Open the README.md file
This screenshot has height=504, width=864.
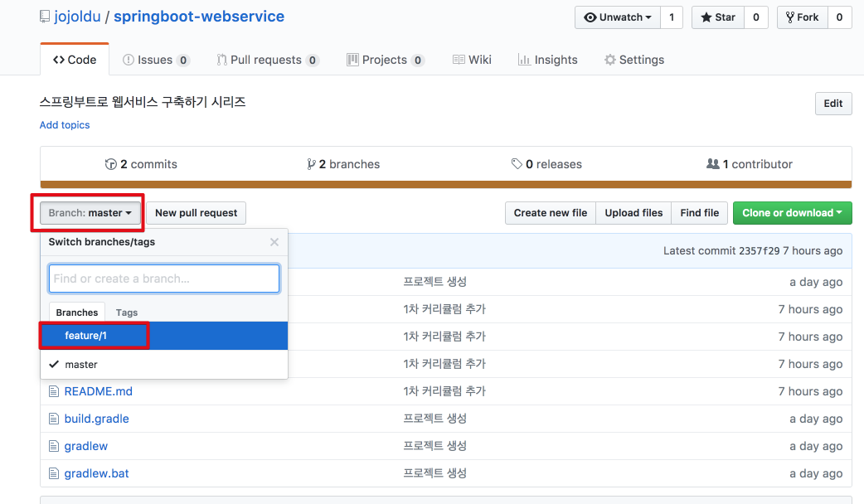click(99, 391)
